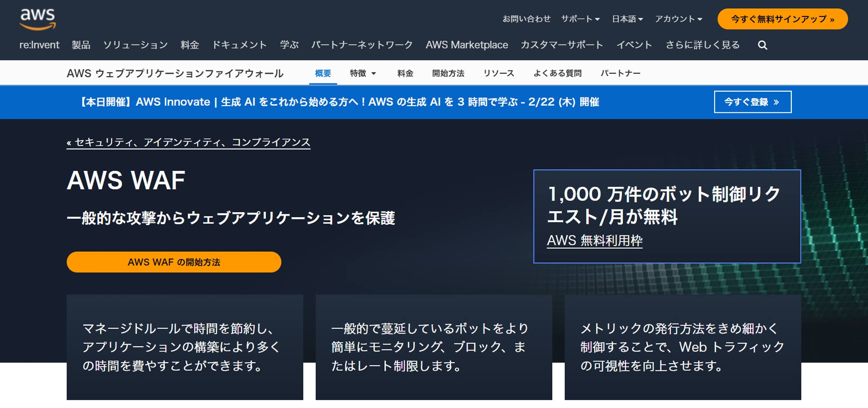Screen dimensions: 868x408
Task: Click 今すぐ無料サインアップ button
Action: (783, 19)
